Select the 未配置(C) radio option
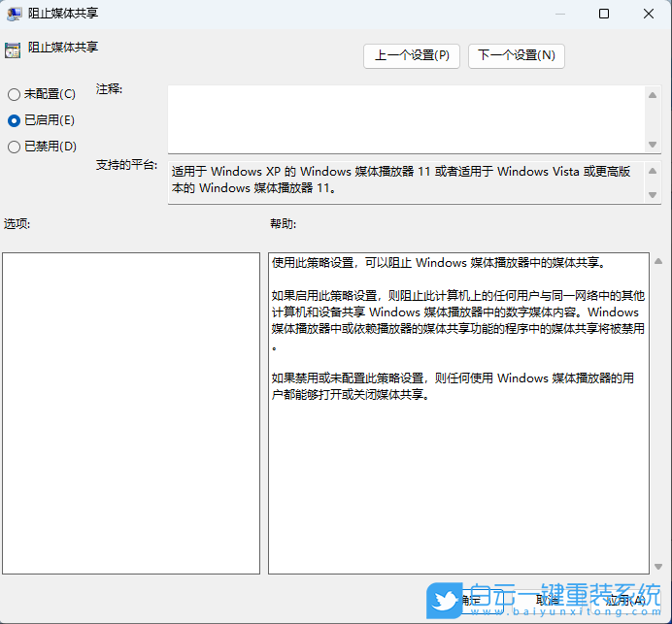The width and height of the screenshot is (672, 624). click(x=42, y=94)
